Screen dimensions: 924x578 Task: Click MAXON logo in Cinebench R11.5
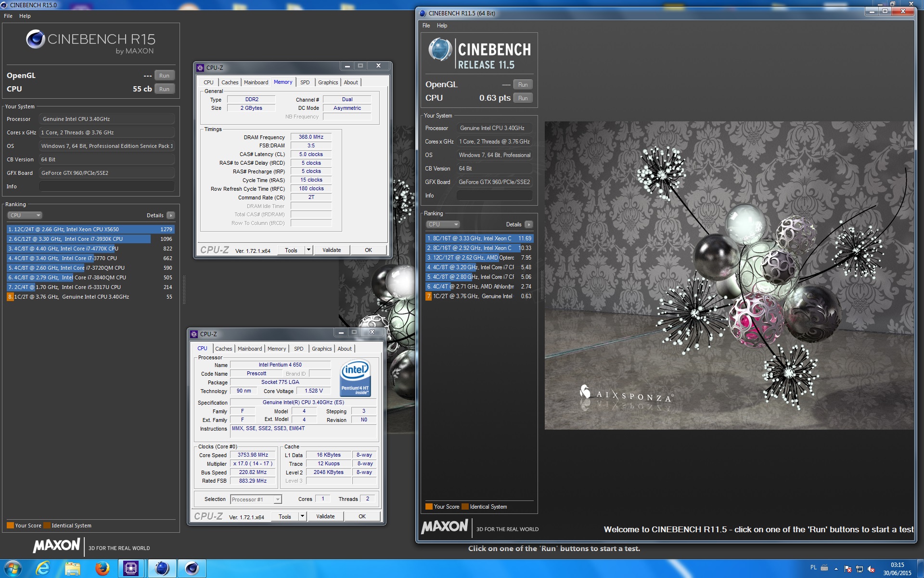coord(445,526)
